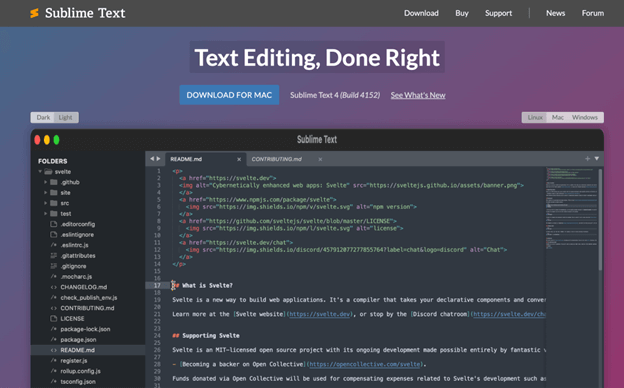Click the test folder icon
This screenshot has width=624, height=388.
(x=54, y=213)
